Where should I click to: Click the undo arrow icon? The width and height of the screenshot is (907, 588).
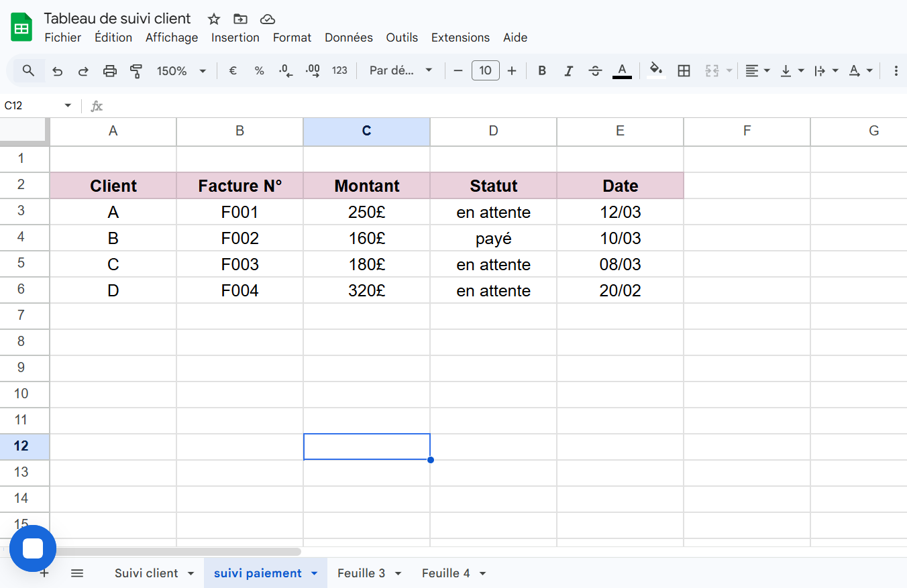point(58,71)
